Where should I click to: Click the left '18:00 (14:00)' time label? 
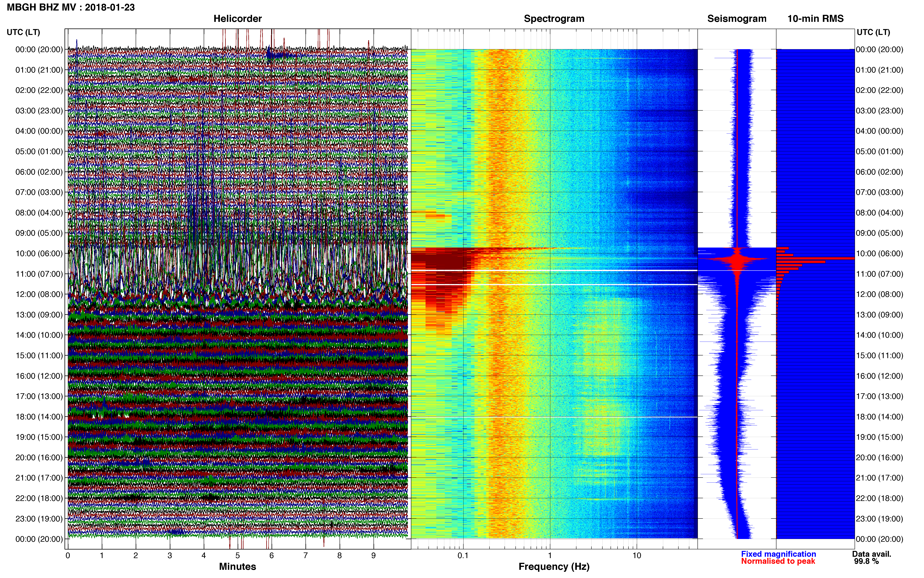pyautogui.click(x=39, y=417)
